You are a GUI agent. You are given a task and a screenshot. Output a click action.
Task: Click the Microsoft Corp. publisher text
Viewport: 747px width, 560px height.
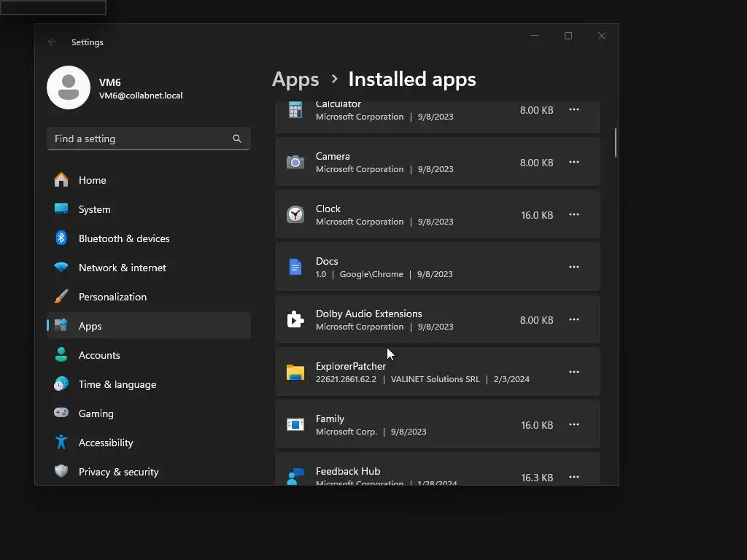[347, 432]
